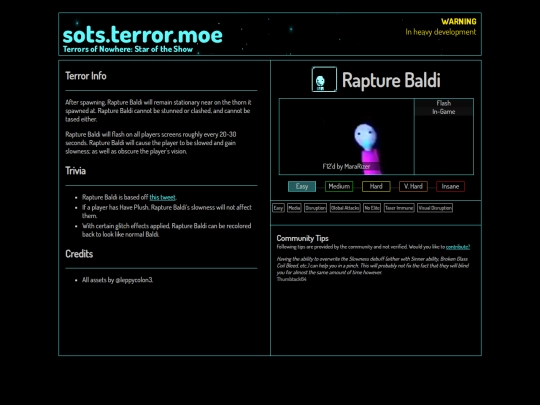Click the Taser Immune tag

point(399,208)
